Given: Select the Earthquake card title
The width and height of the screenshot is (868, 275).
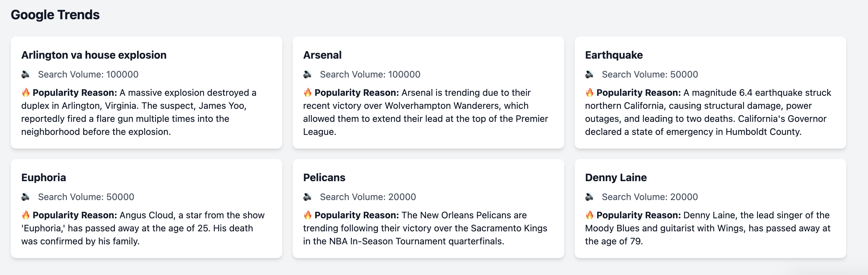Looking at the screenshot, I should coord(613,55).
